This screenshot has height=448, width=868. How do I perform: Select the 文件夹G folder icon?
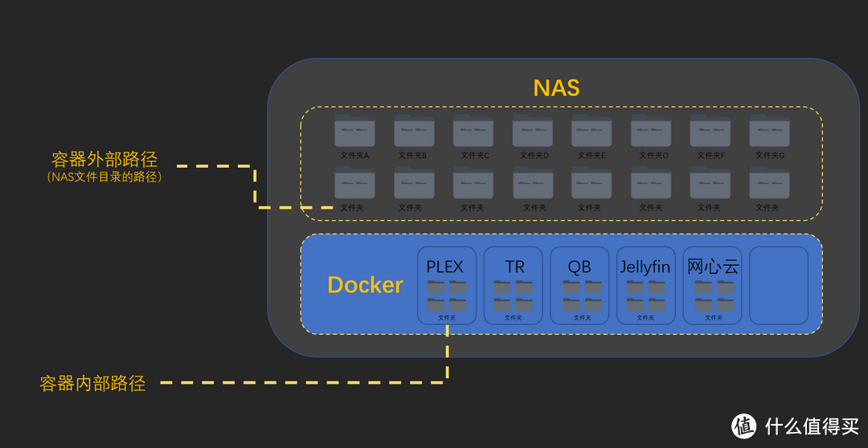(769, 131)
